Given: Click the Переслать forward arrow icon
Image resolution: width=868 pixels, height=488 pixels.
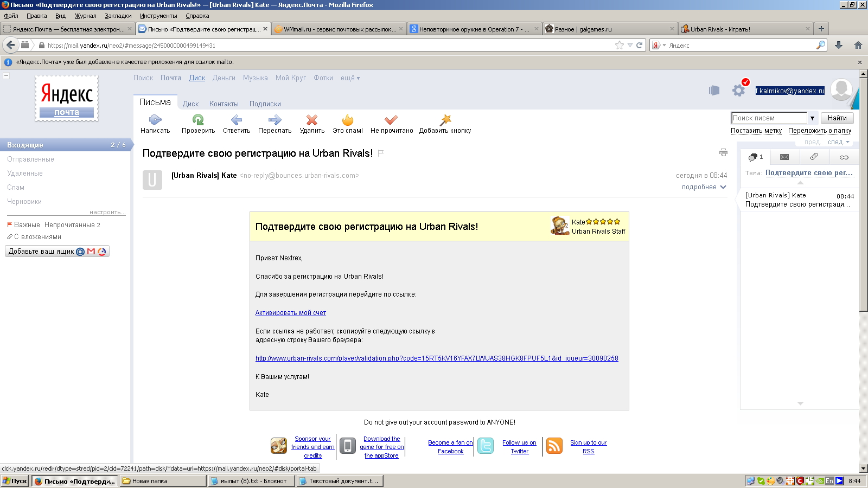Looking at the screenshot, I should click(275, 120).
